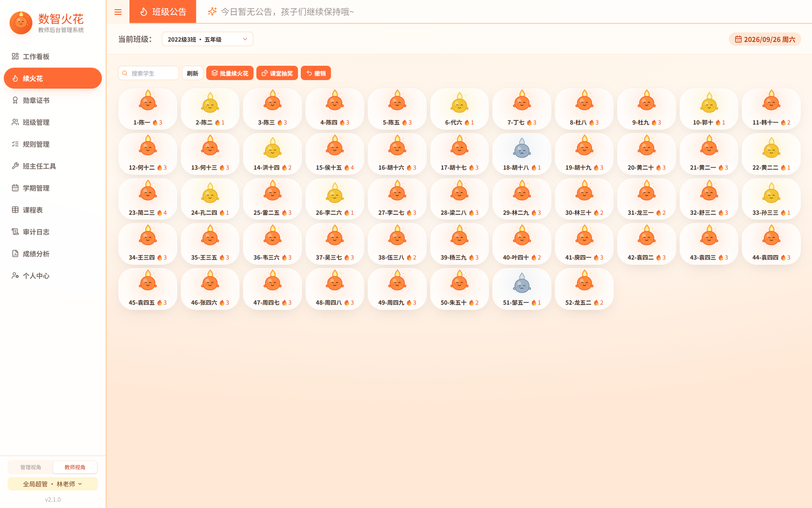Click the table icon next to 课程表
This screenshot has height=508, width=812.
15,209
